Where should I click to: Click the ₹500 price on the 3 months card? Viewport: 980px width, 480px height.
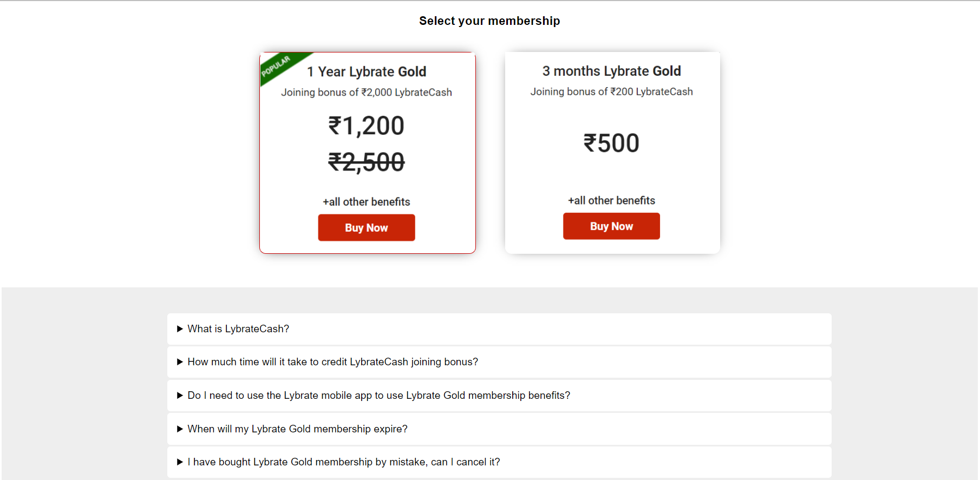click(612, 142)
